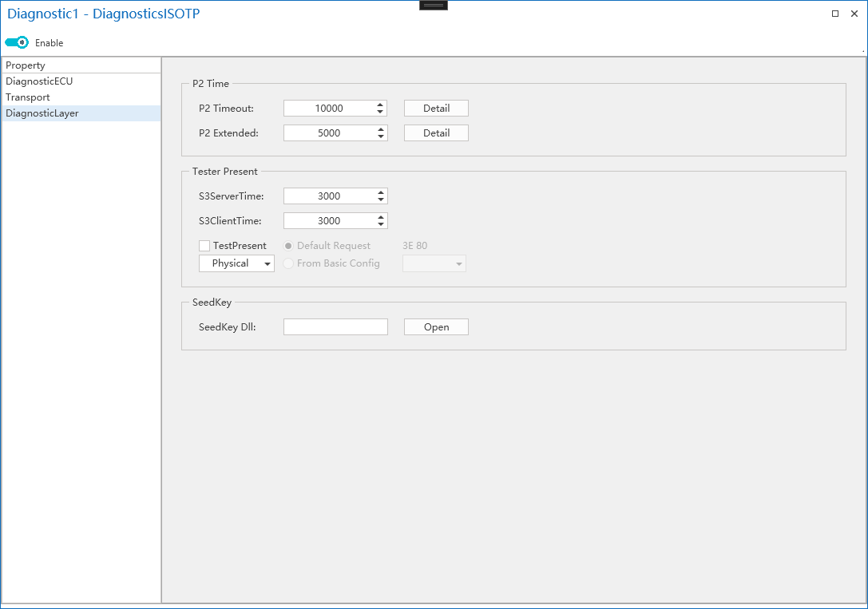Check the TestPresent checkbox
The width and height of the screenshot is (868, 609).
[x=204, y=246]
